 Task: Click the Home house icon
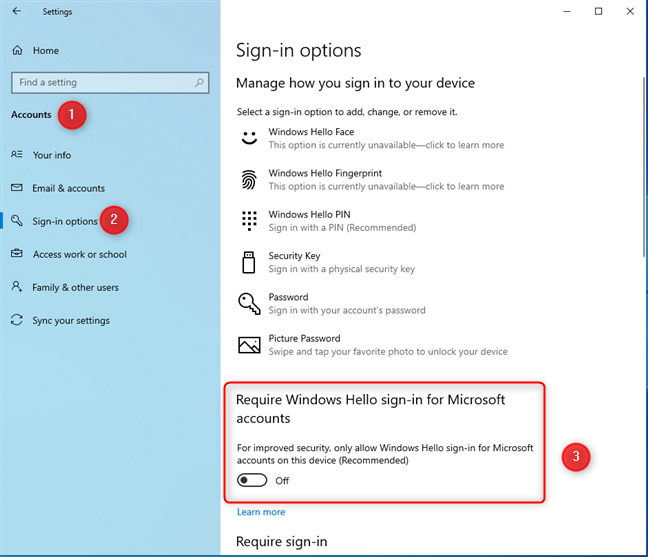point(17,50)
